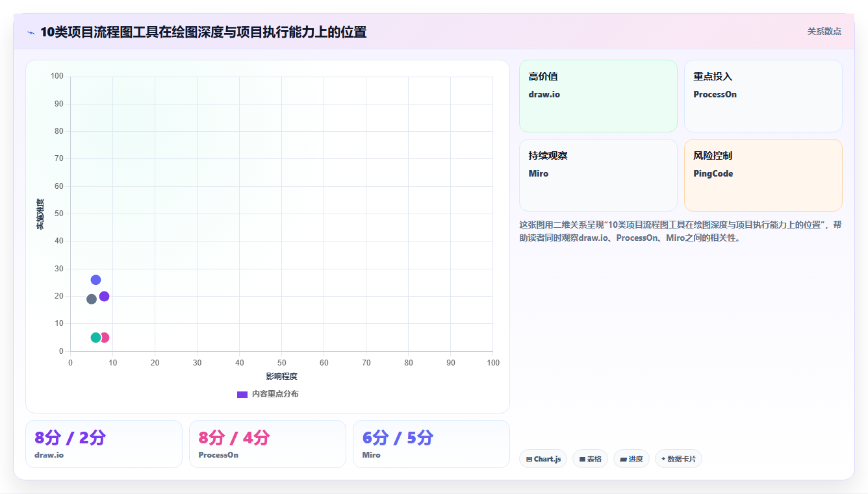
Task: Click the 表格 tag
Action: (590, 459)
